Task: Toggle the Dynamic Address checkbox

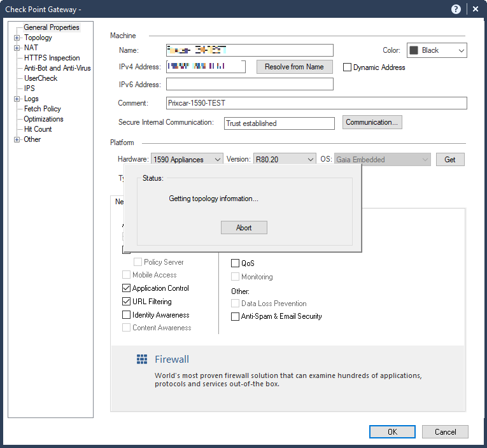Action: tap(348, 67)
